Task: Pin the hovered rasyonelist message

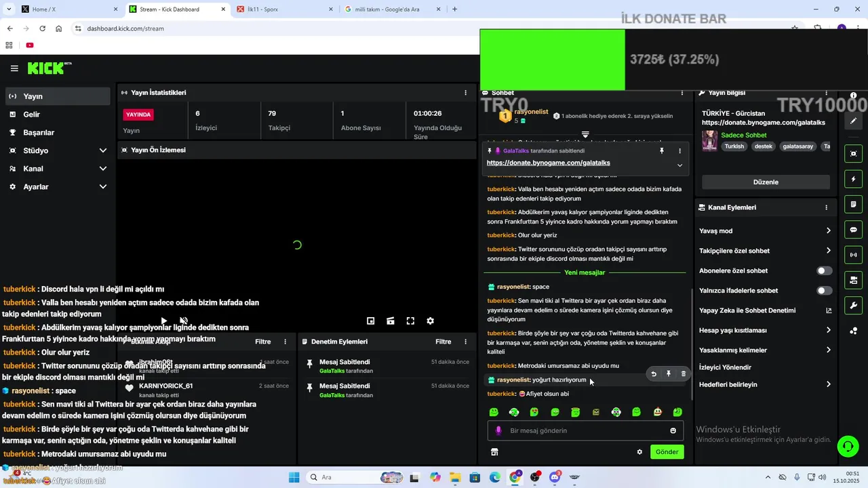Action: 669,373
